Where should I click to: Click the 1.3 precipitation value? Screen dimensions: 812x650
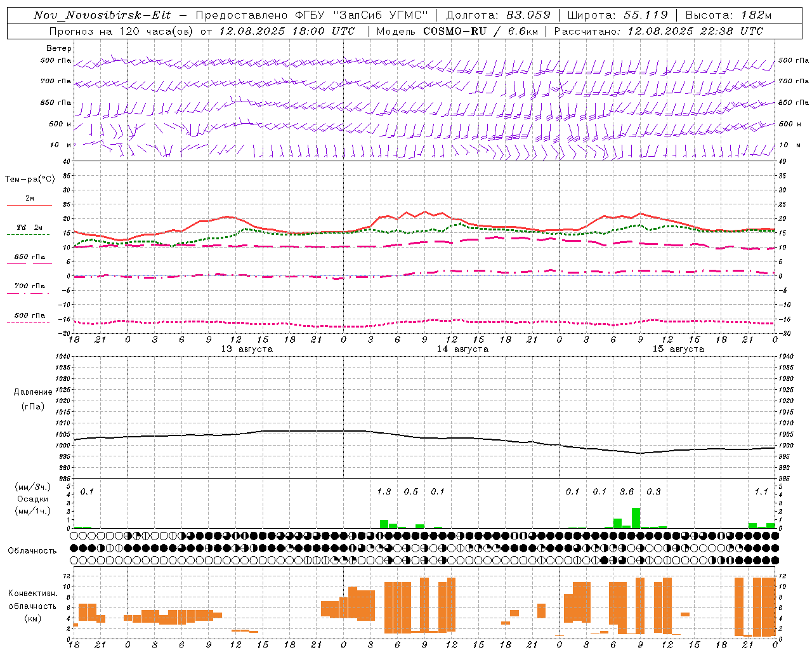(x=384, y=492)
